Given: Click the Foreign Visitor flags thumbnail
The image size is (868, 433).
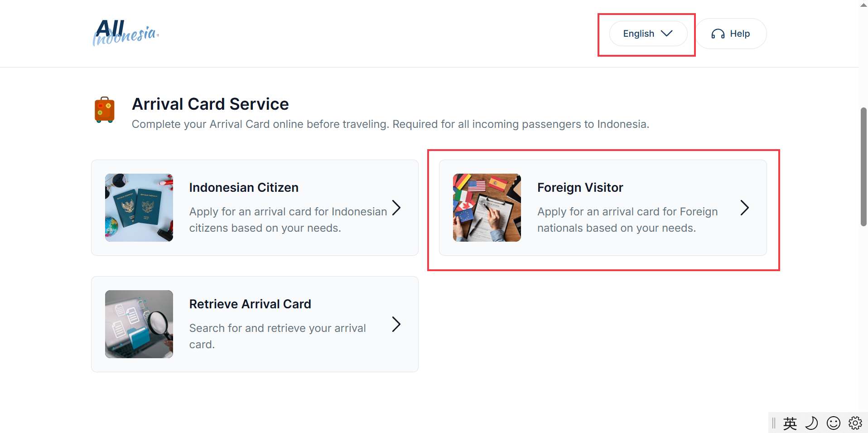Looking at the screenshot, I should point(487,208).
